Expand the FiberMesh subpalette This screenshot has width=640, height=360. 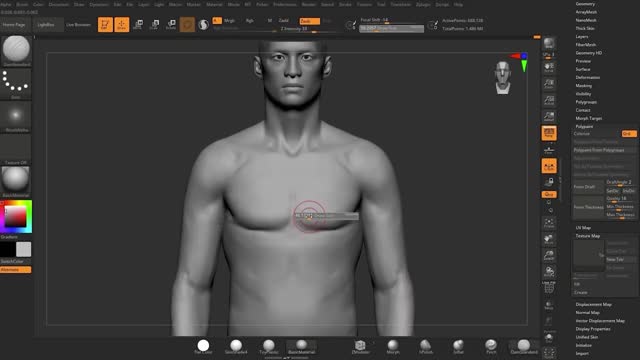(x=586, y=45)
